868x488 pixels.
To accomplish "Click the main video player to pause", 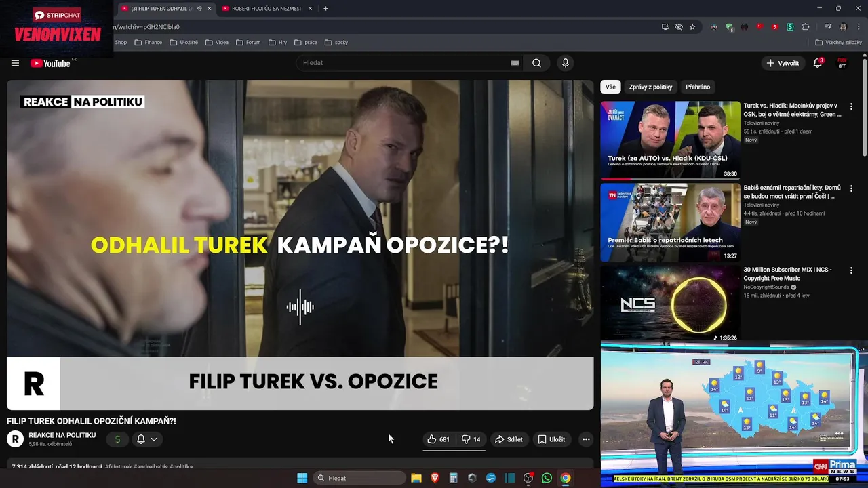I will click(x=300, y=245).
